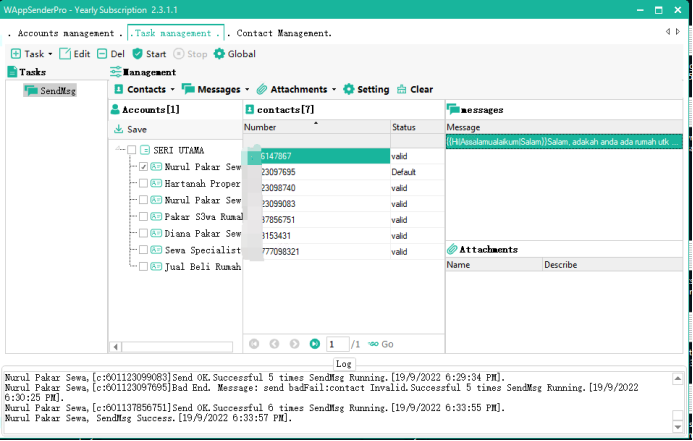Click the Default status cell

(x=417, y=172)
